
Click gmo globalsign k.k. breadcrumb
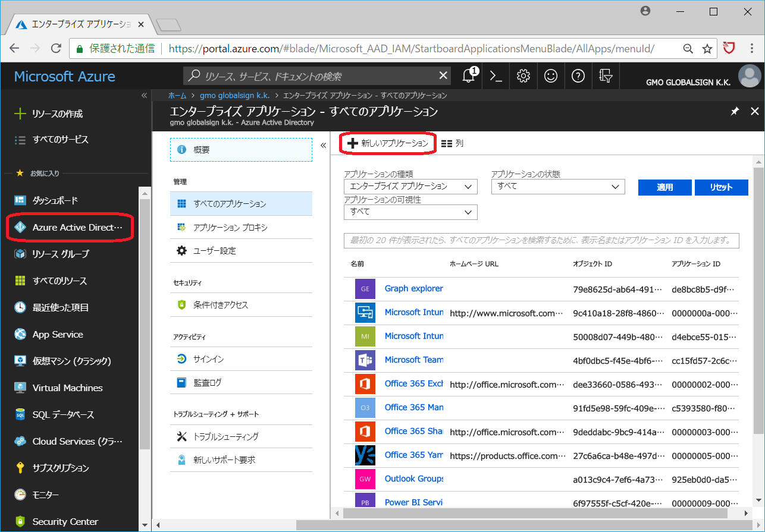coord(235,95)
